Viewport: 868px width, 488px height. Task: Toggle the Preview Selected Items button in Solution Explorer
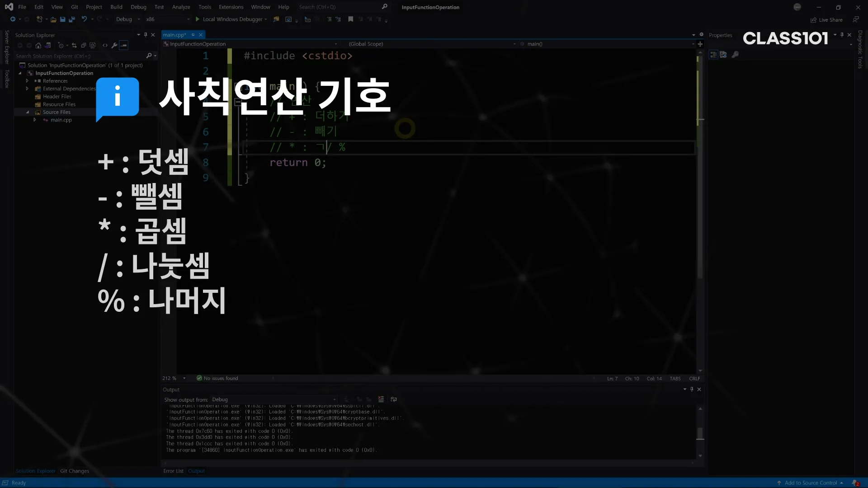124,46
